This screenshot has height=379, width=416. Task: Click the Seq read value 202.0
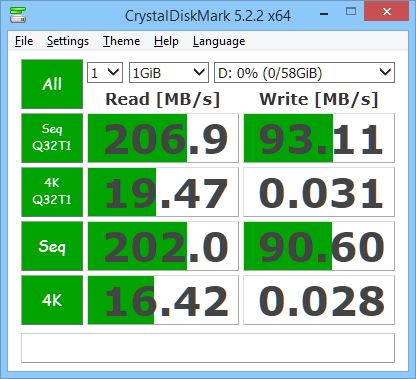click(x=163, y=246)
